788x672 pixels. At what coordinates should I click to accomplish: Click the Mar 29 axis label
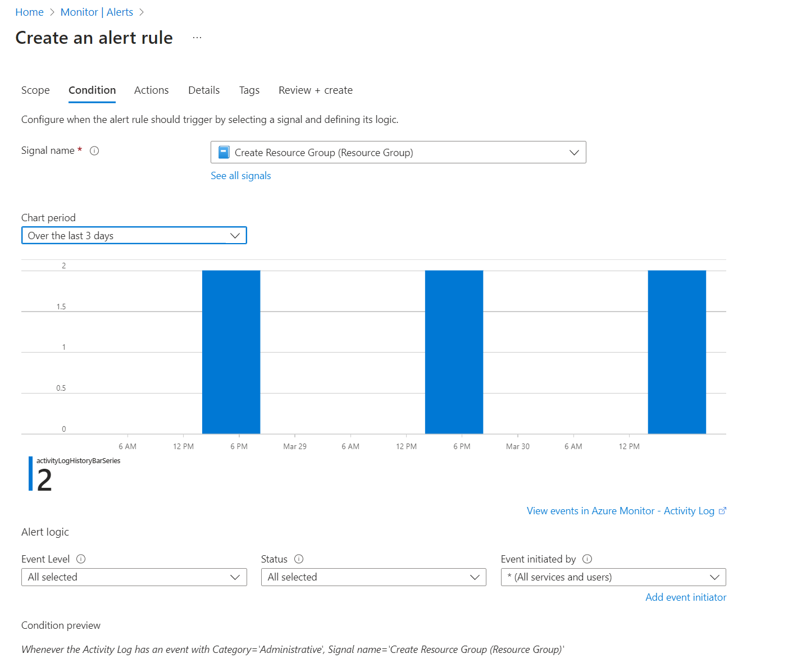[x=295, y=446]
